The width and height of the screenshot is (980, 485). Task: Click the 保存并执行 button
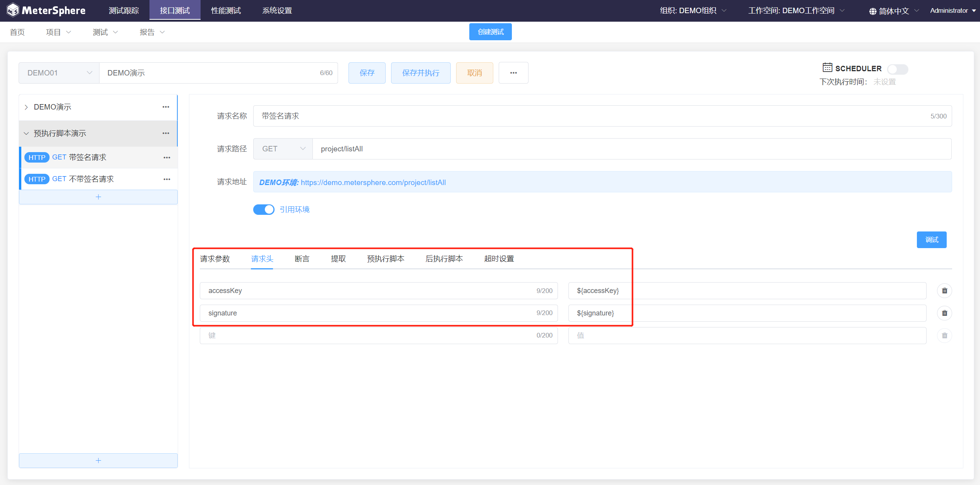420,73
